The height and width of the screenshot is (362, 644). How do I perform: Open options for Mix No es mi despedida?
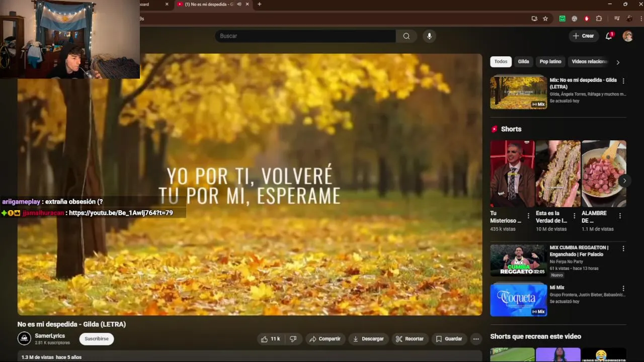(623, 81)
